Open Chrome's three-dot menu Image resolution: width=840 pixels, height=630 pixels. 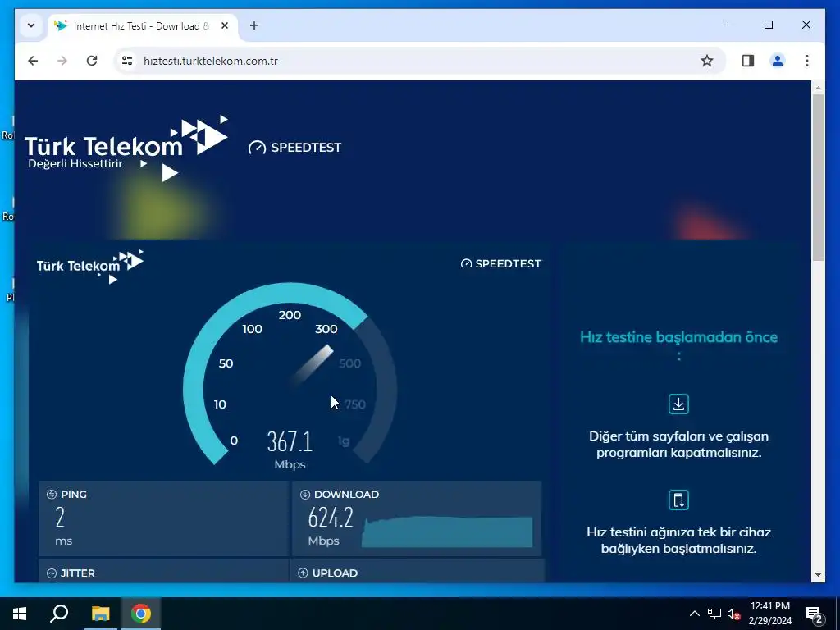[x=807, y=61]
